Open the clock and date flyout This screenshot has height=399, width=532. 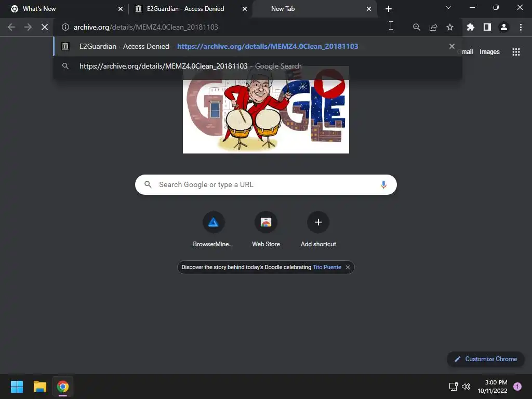pos(493,387)
